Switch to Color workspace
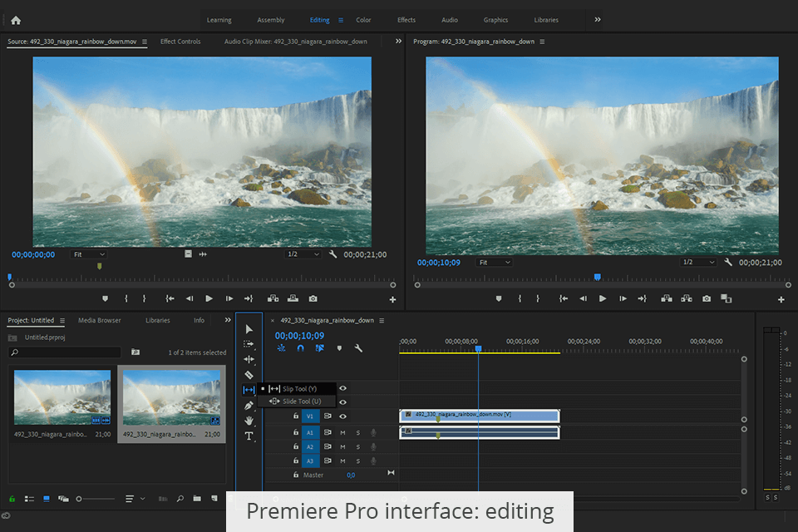Viewport: 798px width, 532px height. click(x=363, y=20)
